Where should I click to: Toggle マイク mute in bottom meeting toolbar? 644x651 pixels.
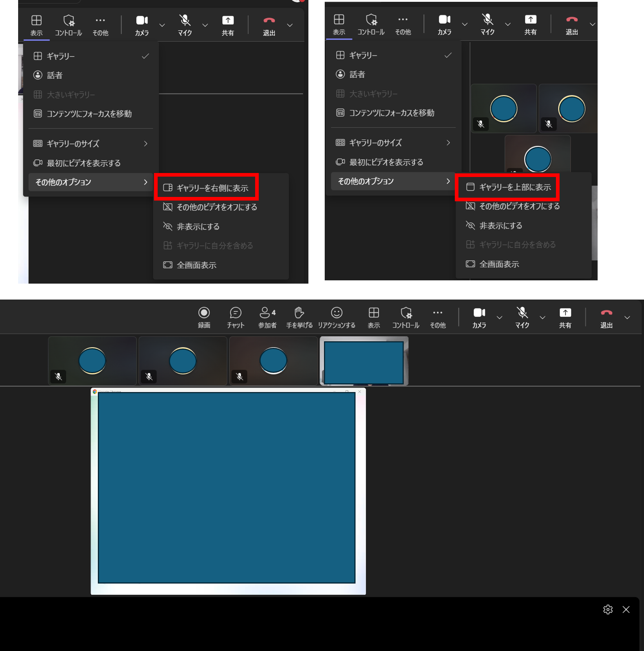click(x=522, y=317)
